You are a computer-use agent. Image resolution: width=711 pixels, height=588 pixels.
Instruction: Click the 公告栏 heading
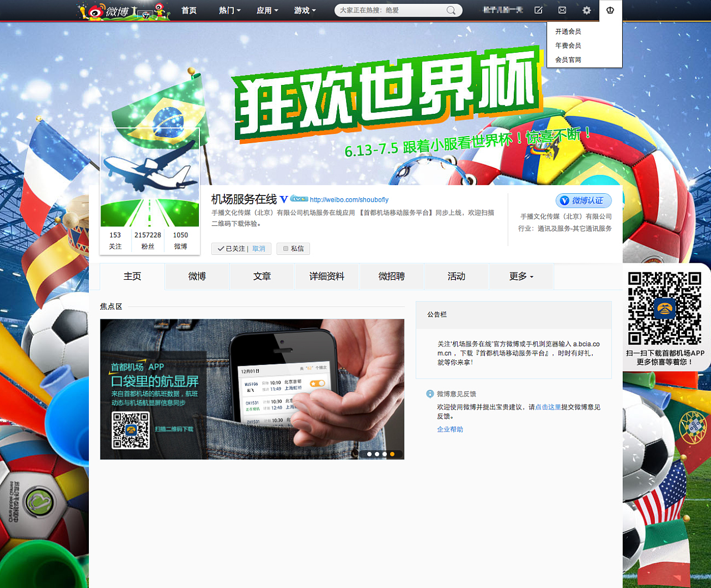pos(437,314)
